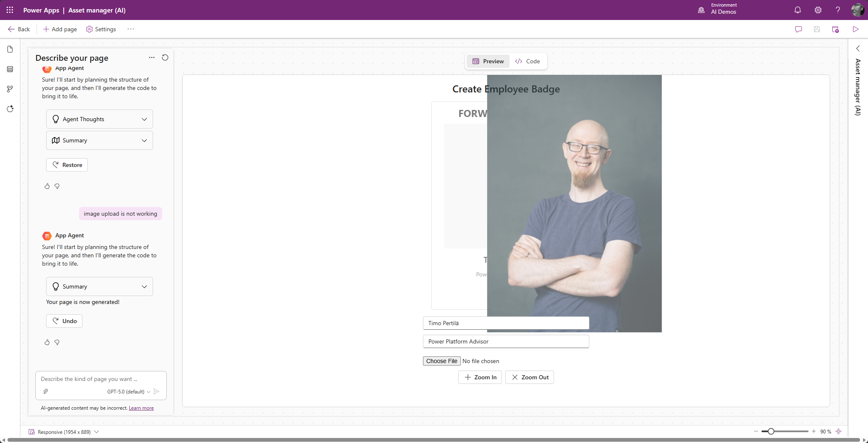Click thumbs down on latest agent response

[57, 342]
